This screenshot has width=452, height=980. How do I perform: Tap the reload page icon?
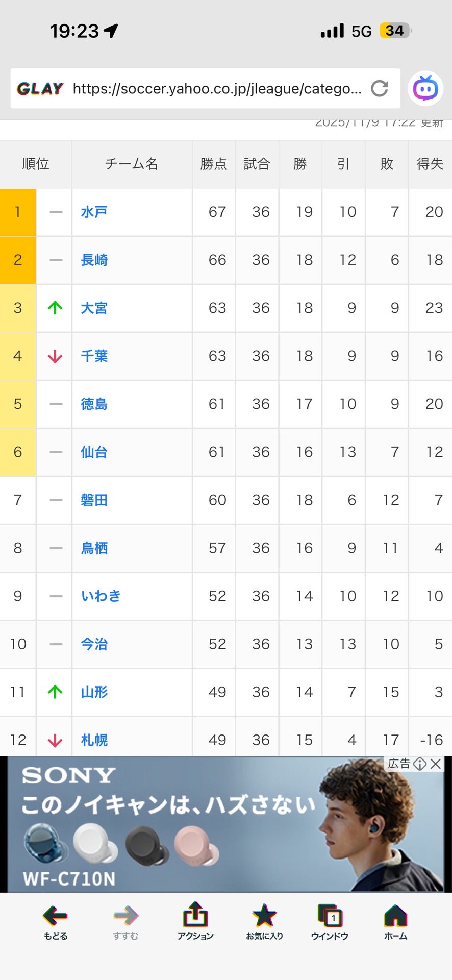click(379, 88)
